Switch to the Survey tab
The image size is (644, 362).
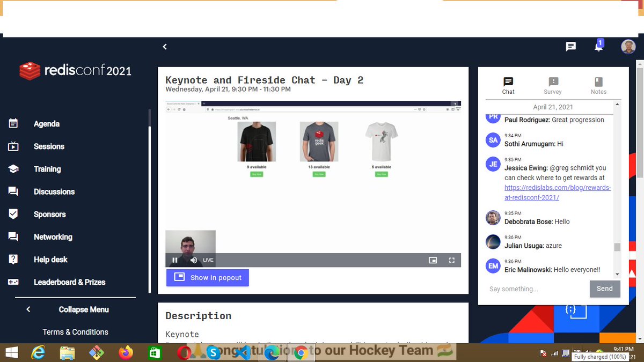[x=553, y=86]
